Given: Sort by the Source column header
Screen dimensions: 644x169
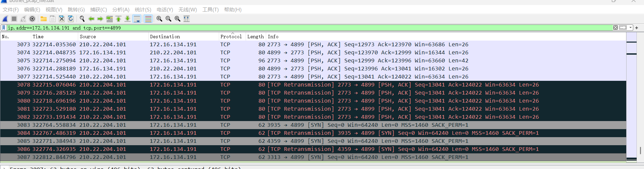Looking at the screenshot, I should coord(113,37).
